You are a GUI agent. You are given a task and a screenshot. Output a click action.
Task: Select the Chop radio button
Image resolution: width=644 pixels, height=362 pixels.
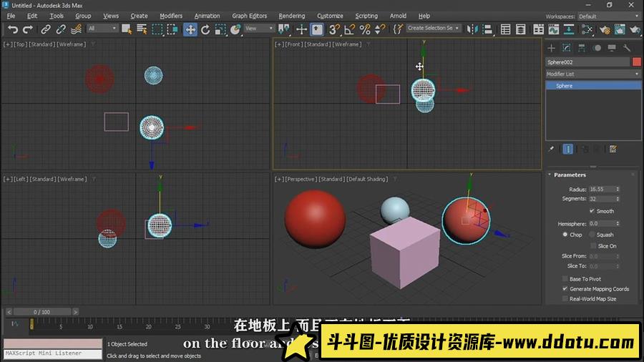[x=565, y=235]
